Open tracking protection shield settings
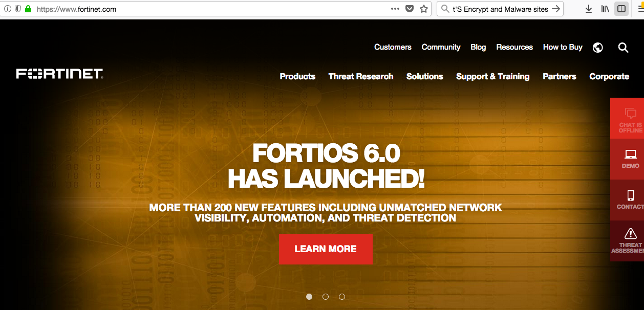The width and height of the screenshot is (644, 310). click(18, 9)
